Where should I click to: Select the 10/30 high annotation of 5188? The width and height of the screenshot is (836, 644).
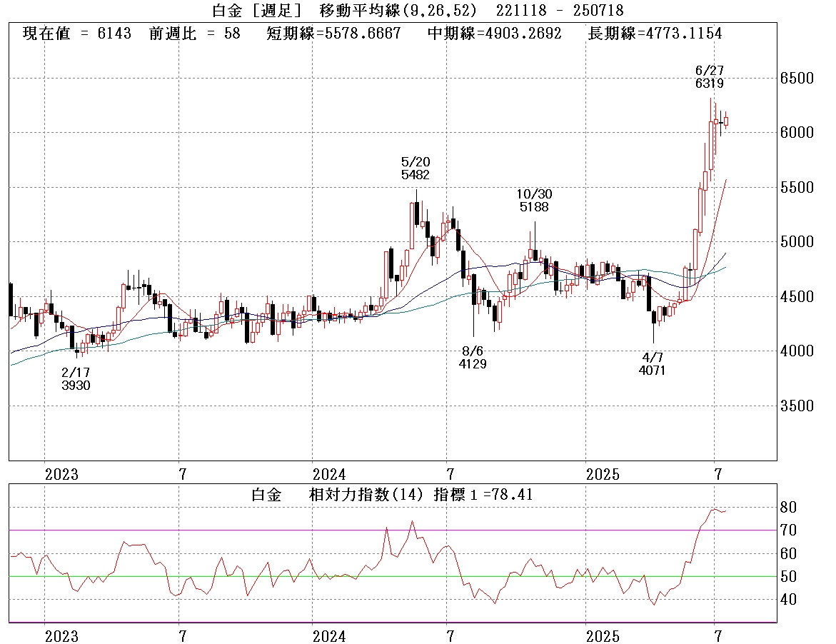(x=534, y=200)
